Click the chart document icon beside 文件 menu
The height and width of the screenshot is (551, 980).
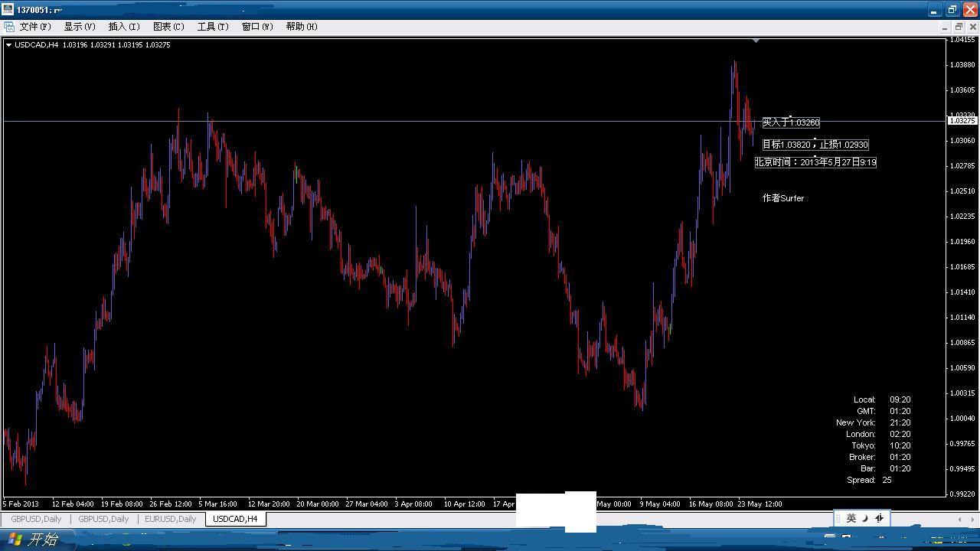9,27
